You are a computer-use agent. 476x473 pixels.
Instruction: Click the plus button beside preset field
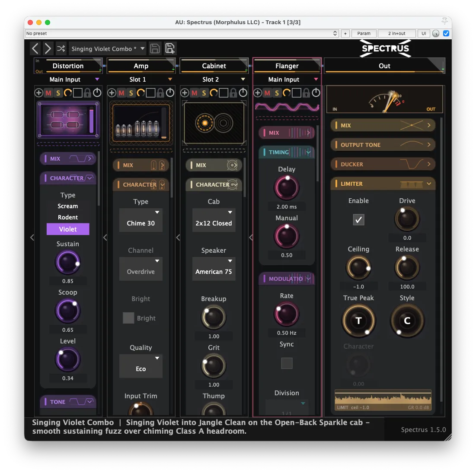click(x=345, y=33)
